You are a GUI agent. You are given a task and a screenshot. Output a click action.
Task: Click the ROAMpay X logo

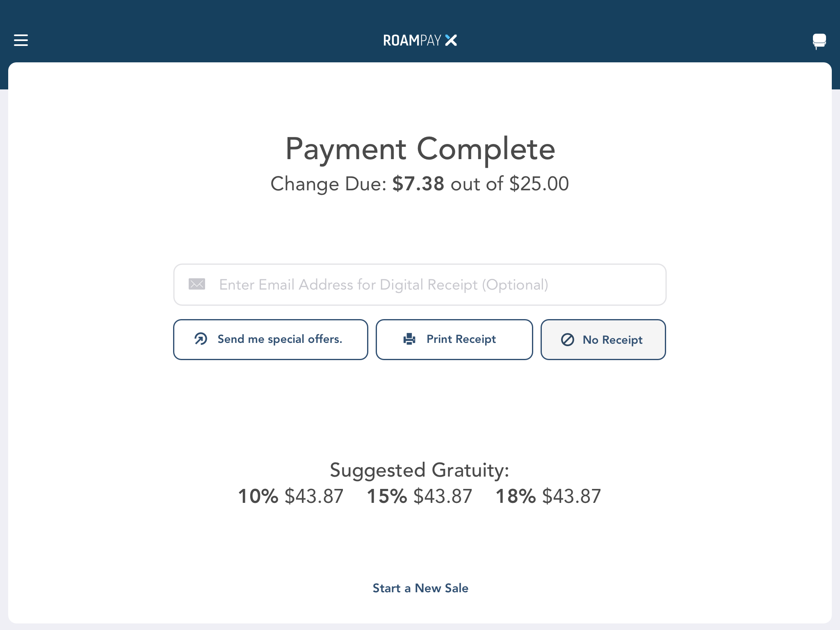[x=420, y=40]
